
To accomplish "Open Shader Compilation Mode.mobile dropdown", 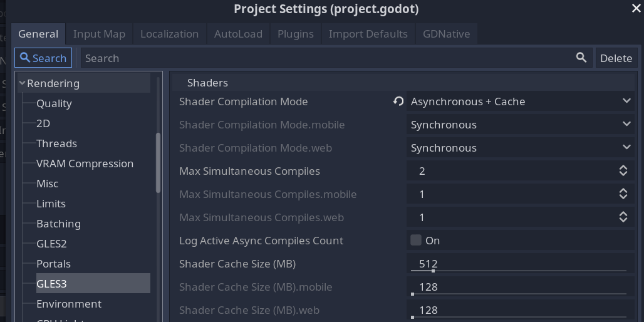I will [x=521, y=125].
